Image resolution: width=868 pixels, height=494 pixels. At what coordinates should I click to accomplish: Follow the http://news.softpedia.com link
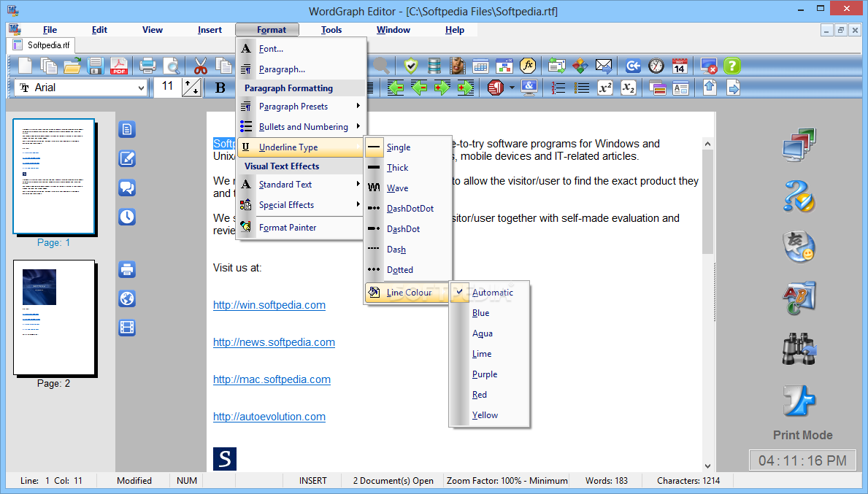(274, 342)
